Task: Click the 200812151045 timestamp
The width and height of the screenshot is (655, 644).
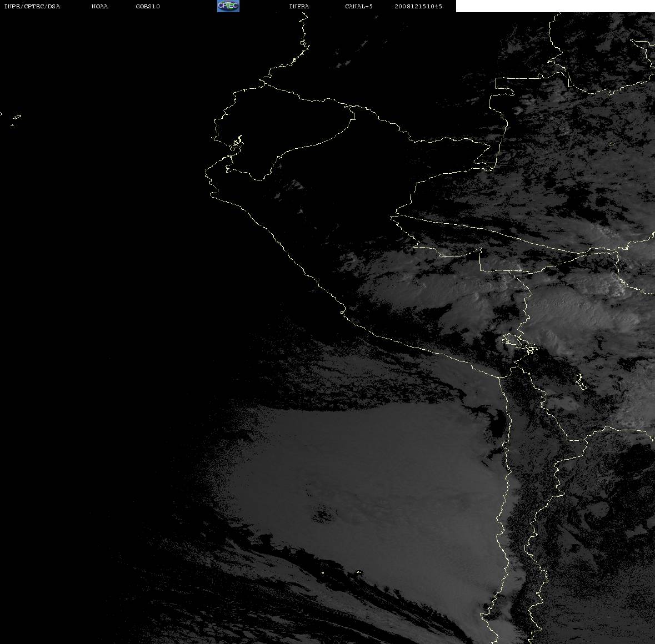Action: pos(418,6)
